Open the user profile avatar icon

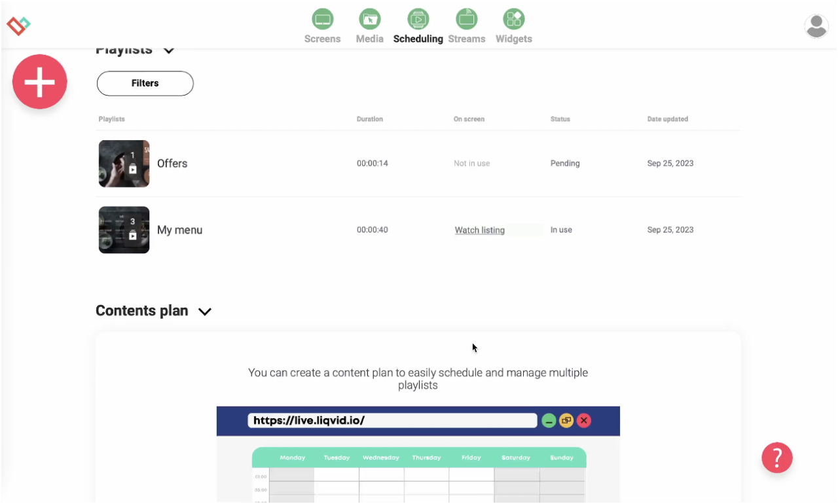[x=816, y=26]
